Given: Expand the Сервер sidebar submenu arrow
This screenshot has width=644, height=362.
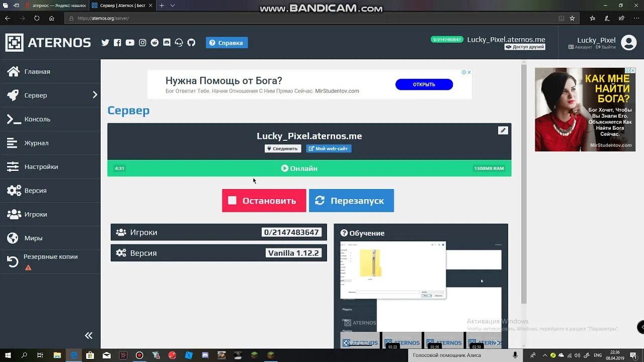Looking at the screenshot, I should [x=95, y=95].
